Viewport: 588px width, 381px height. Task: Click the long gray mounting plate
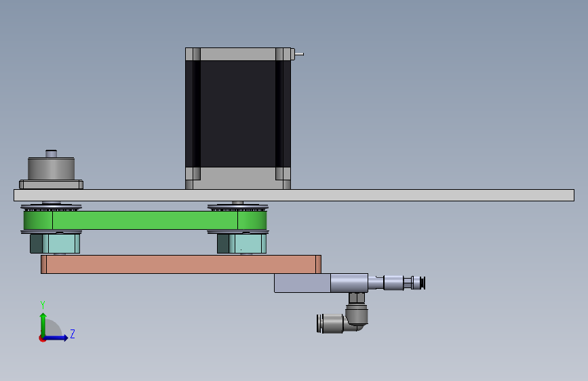pyautogui.click(x=294, y=195)
